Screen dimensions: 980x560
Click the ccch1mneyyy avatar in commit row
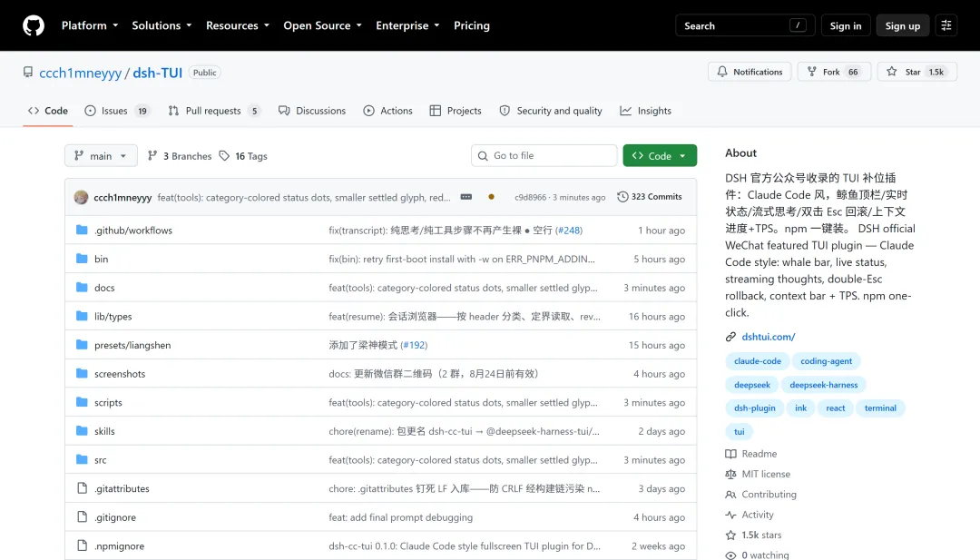(x=82, y=197)
